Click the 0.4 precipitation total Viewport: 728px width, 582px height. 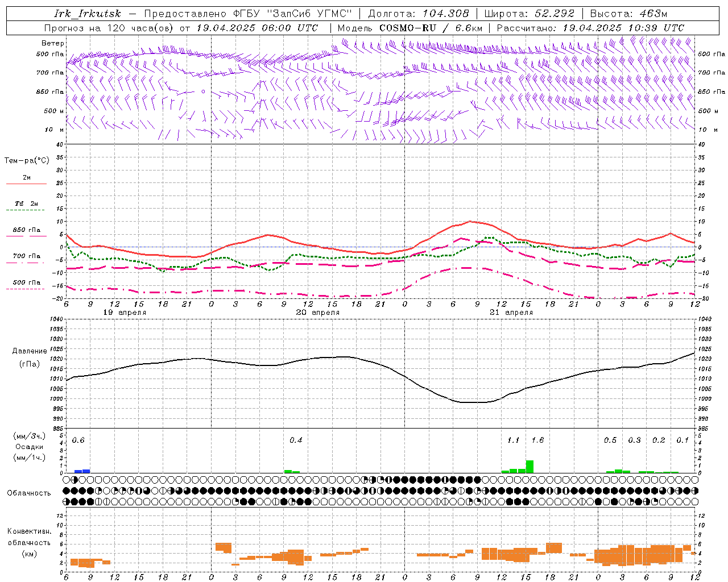[x=296, y=440]
